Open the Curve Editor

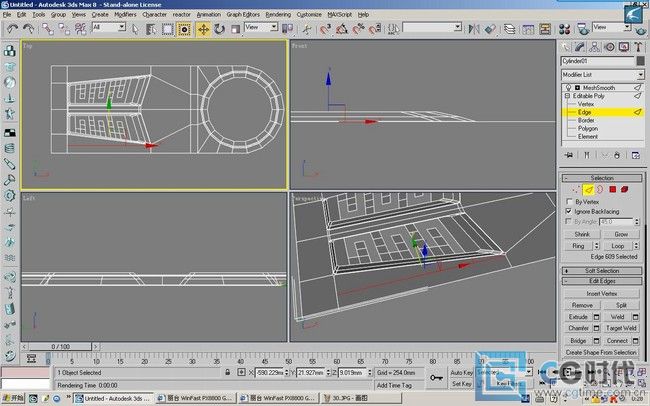coord(528,29)
